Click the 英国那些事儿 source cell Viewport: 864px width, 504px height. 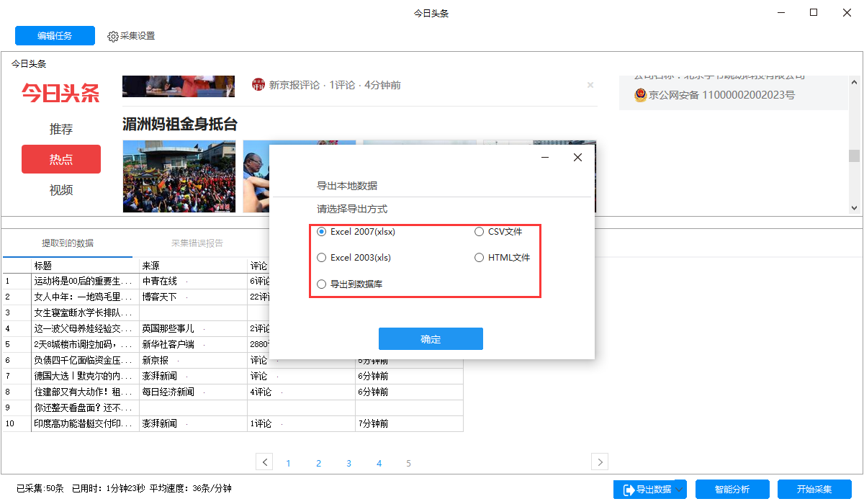[193, 328]
